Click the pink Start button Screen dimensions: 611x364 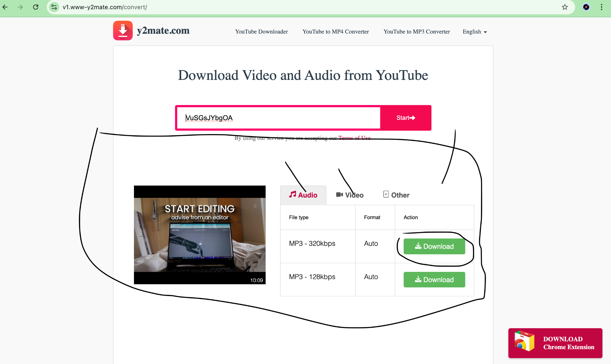[x=406, y=118]
